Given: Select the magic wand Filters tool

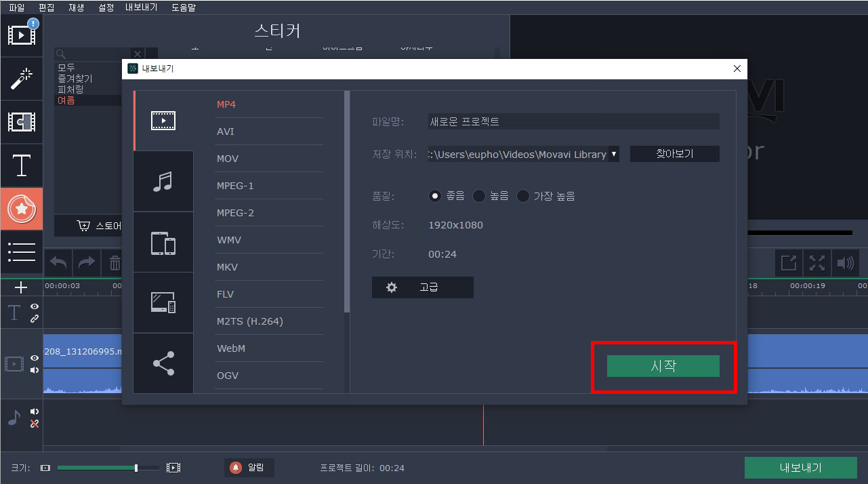Looking at the screenshot, I should pyautogui.click(x=22, y=78).
